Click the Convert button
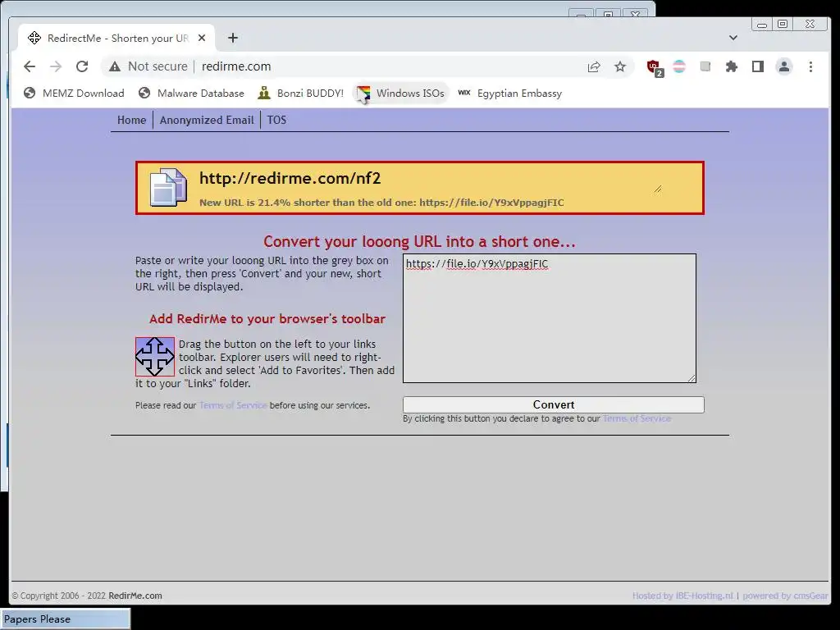Screen dimensions: 840x630 click(x=554, y=404)
